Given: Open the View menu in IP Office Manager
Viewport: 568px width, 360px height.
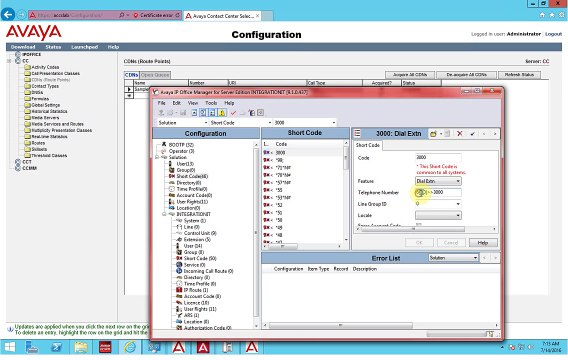Looking at the screenshot, I should 193,103.
